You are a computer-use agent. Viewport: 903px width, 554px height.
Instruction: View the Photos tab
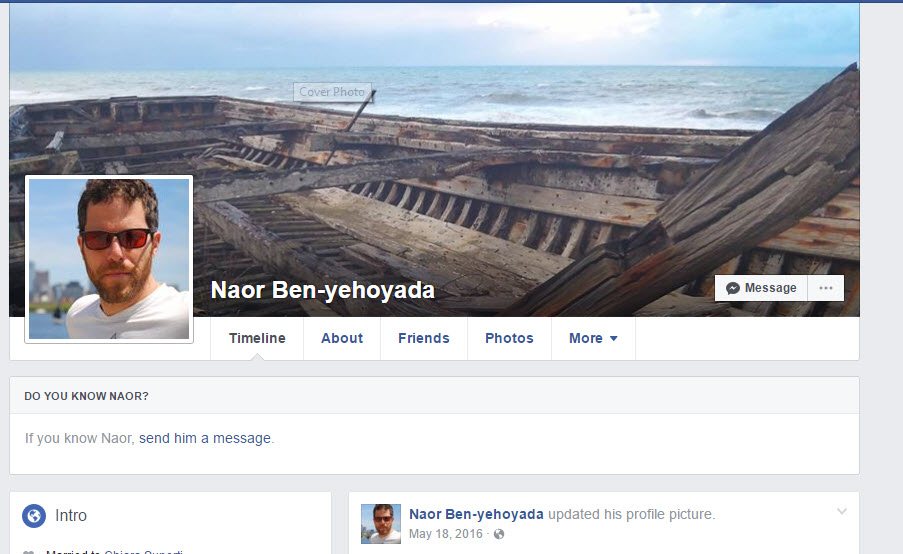(509, 338)
